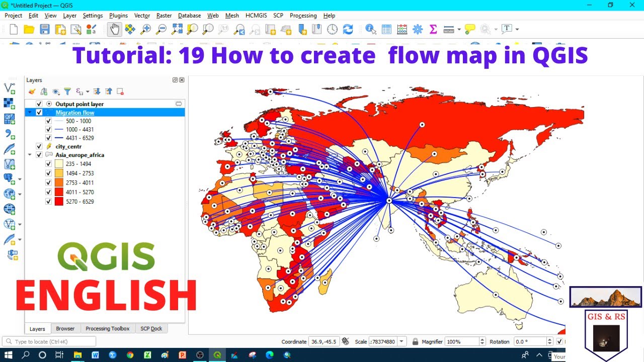This screenshot has width=644, height=362.
Task: Open the Vector menu
Action: 142,16
